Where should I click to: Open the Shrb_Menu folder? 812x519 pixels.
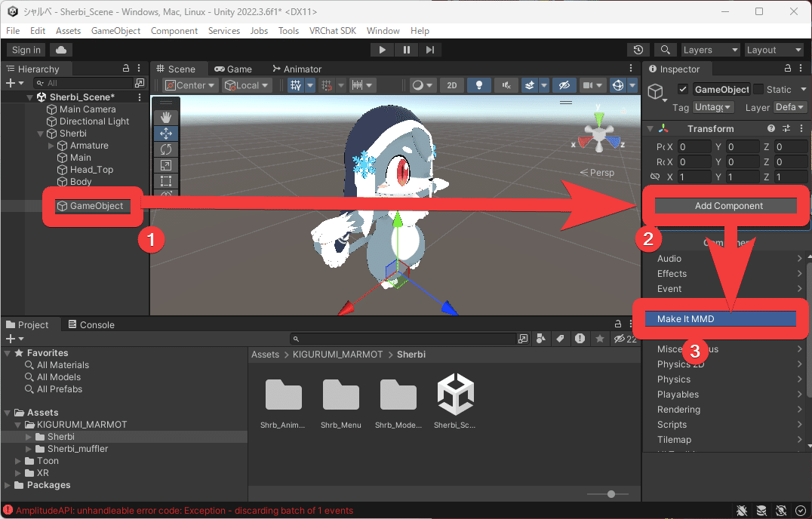(341, 401)
